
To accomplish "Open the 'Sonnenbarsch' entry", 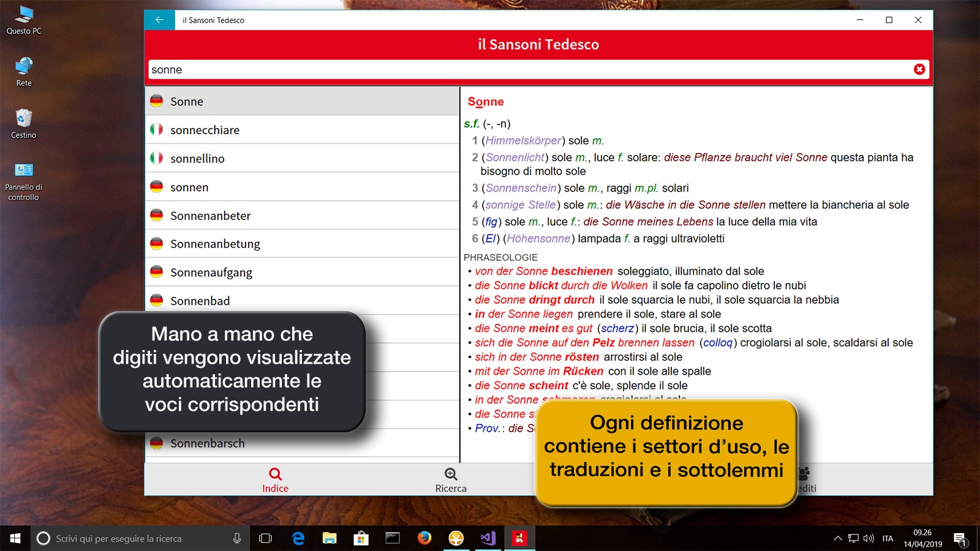I will [x=302, y=443].
